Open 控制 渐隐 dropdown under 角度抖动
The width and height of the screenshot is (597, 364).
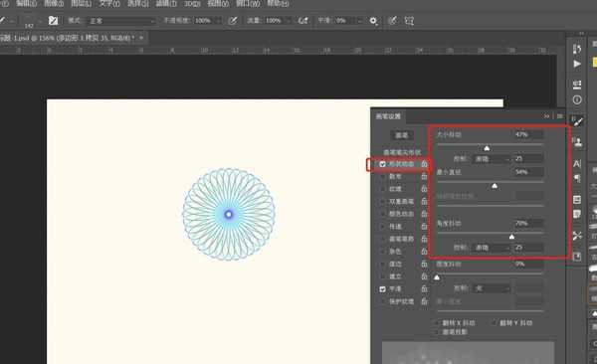492,248
